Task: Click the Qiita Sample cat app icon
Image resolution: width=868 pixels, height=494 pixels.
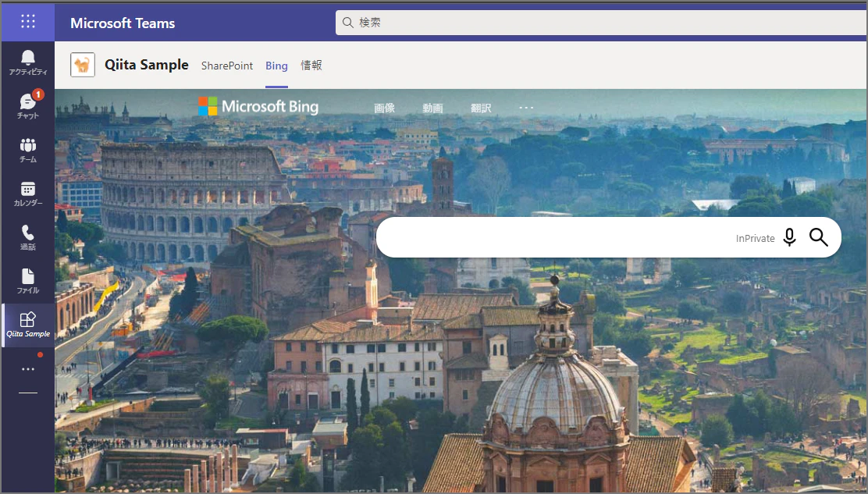Action: (x=83, y=66)
